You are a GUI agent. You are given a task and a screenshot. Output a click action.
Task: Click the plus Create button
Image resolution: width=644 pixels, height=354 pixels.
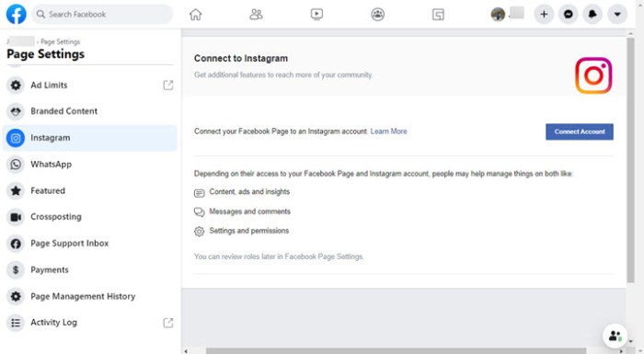[544, 15]
